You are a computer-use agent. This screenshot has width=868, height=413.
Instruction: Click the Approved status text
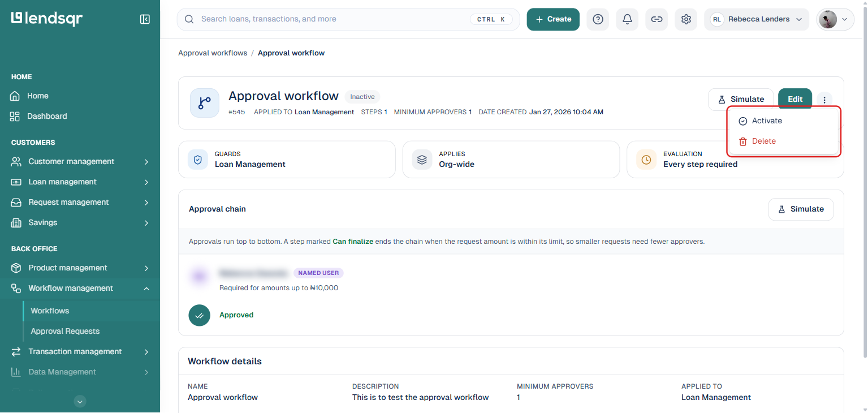(236, 315)
